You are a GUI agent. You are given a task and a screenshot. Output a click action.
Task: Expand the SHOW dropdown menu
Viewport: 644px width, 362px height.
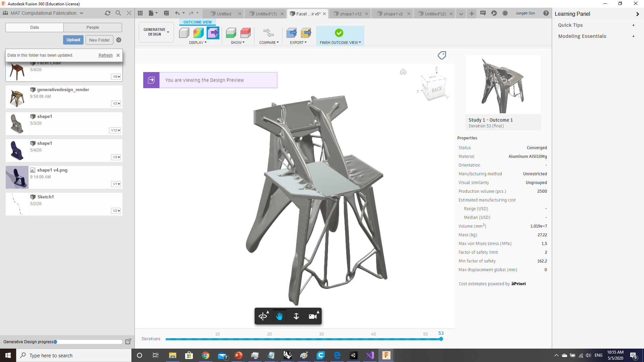tap(237, 43)
